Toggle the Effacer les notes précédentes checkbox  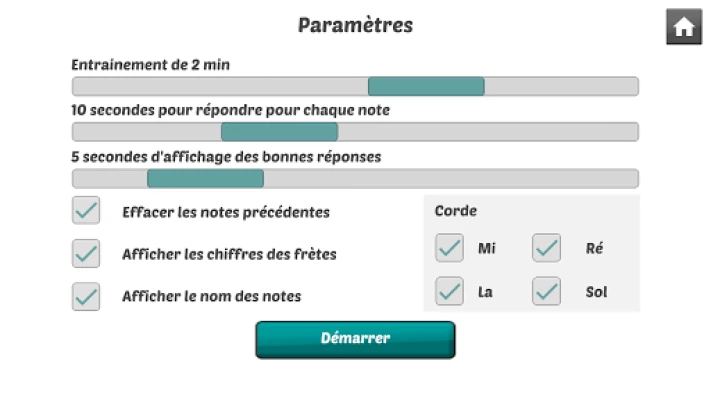tap(86, 211)
